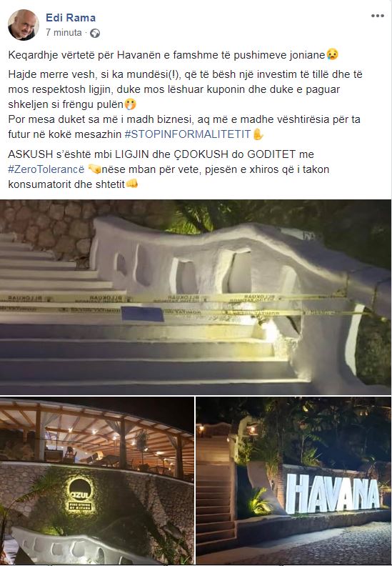Image resolution: width=392 pixels, height=566 pixels.
Task: Click the fist emoji after 'shtetit'
Action: (131, 184)
